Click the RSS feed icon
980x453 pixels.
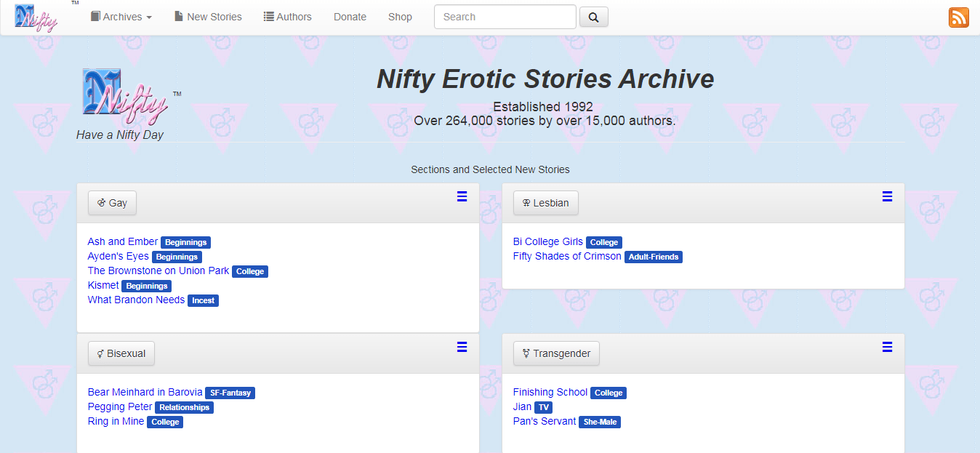959,17
